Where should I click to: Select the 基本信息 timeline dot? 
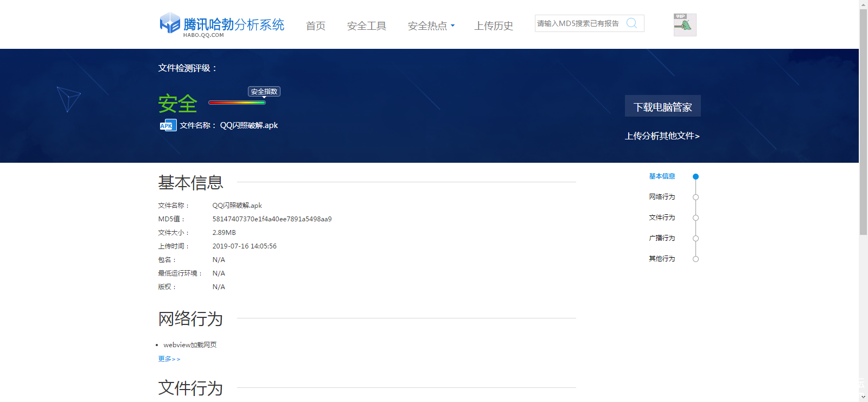pos(695,177)
